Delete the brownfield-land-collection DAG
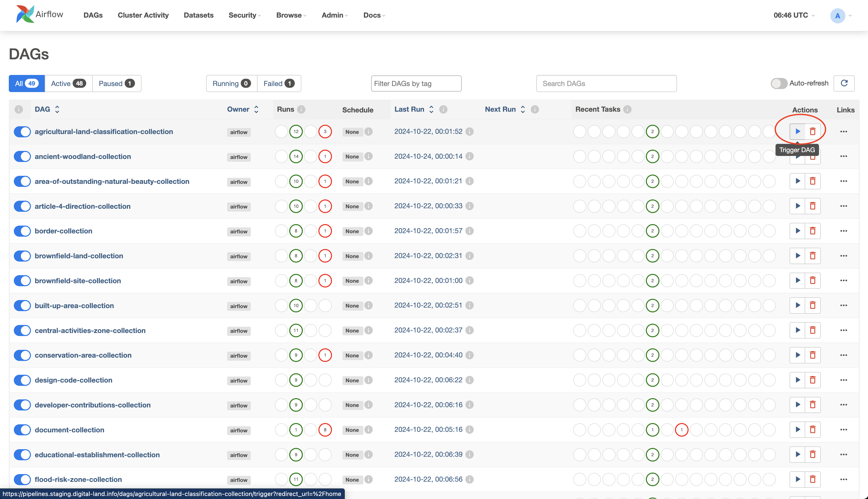The image size is (868, 499). (x=812, y=256)
